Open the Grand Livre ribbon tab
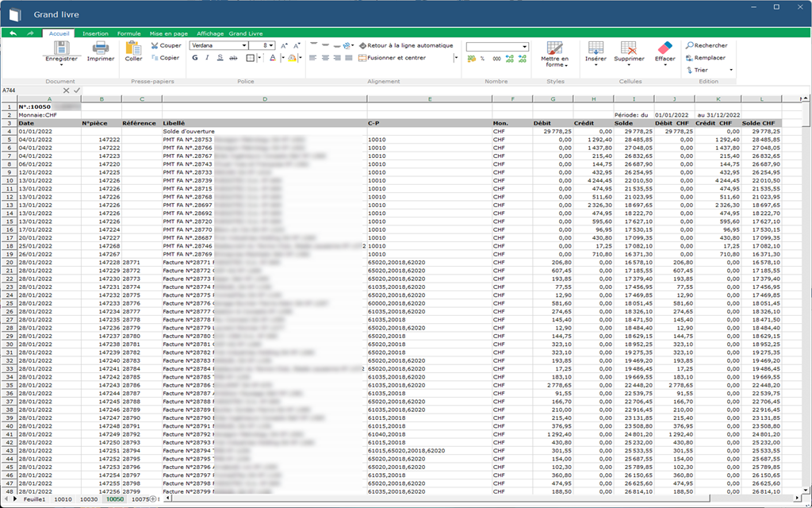 pyautogui.click(x=246, y=33)
